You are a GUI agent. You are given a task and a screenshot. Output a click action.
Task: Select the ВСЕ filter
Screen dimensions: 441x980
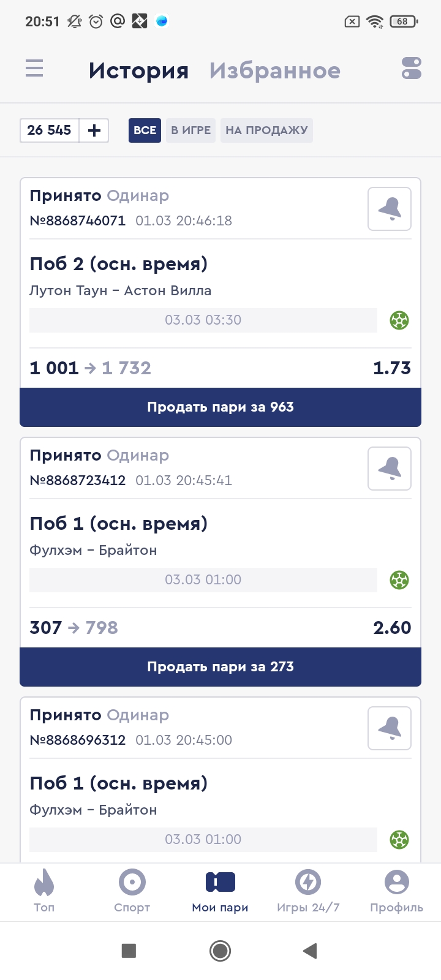click(145, 130)
